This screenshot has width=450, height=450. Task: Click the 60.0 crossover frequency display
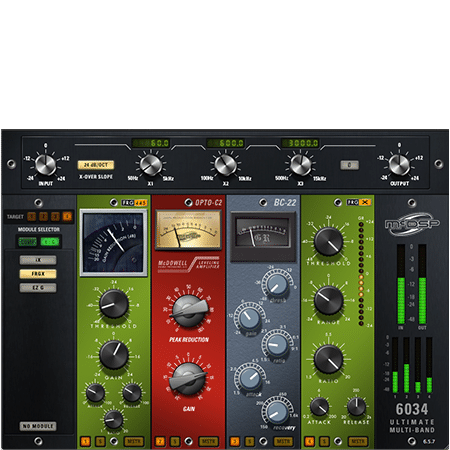151,143
